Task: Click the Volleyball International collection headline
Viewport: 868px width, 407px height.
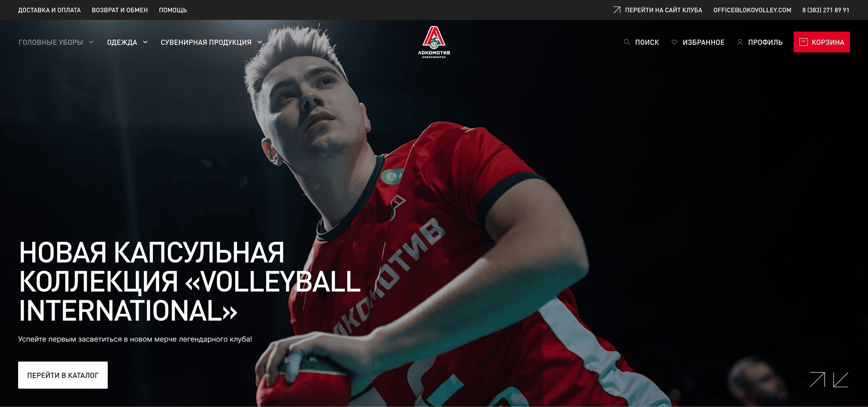Action: [x=190, y=281]
